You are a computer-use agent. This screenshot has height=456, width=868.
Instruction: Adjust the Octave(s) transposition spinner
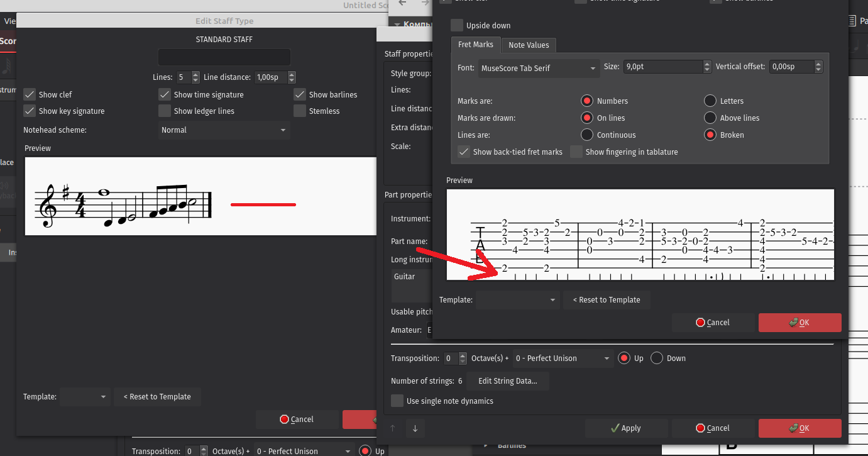click(463, 358)
